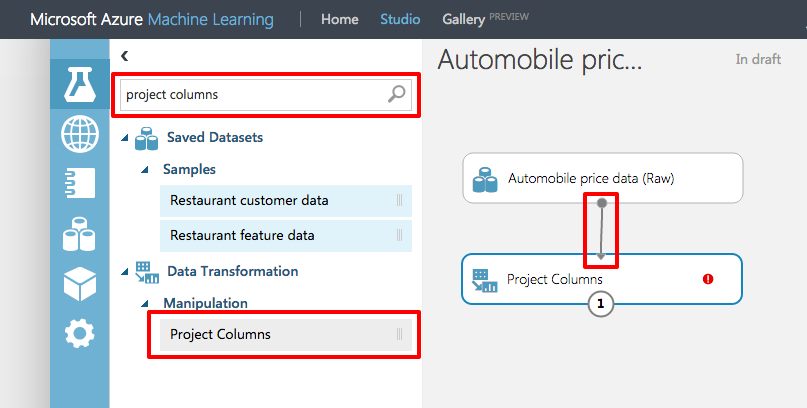
Task: Click output port 1 of Project Columns
Action: click(x=601, y=303)
